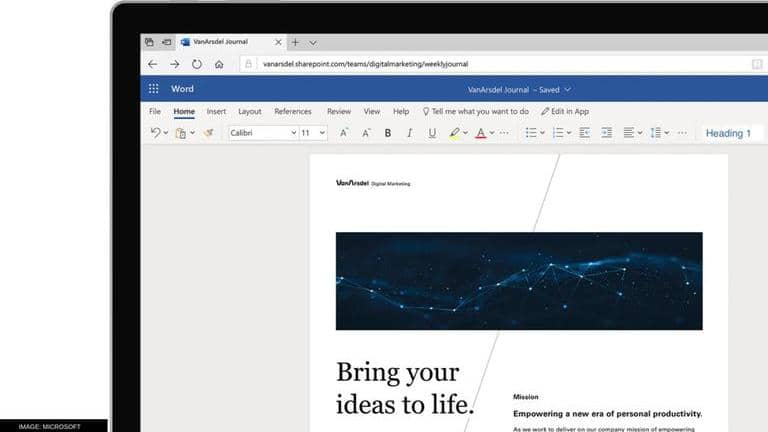Click the Paste clipboard icon

coord(181,133)
